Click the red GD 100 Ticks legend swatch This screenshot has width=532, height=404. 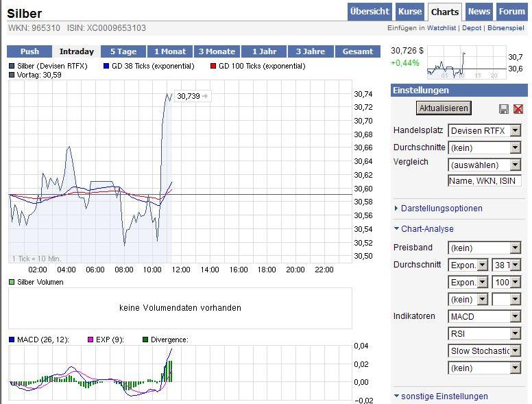(213, 67)
